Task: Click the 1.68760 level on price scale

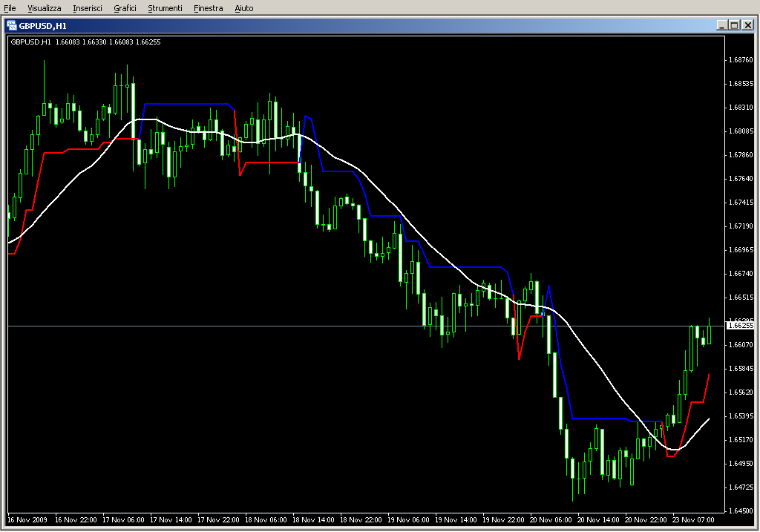Action: [740, 60]
